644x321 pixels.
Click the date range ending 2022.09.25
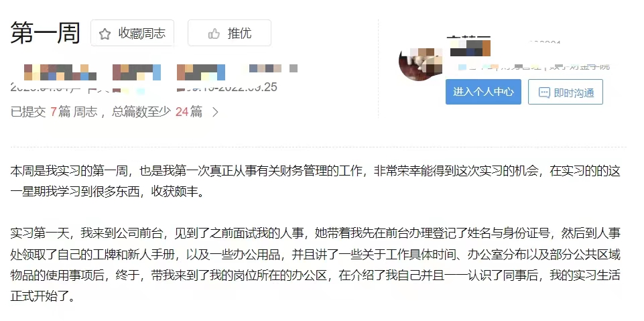click(227, 87)
